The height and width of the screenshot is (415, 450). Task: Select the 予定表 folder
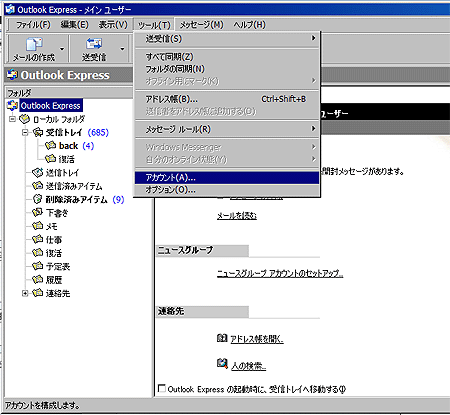pos(58,266)
